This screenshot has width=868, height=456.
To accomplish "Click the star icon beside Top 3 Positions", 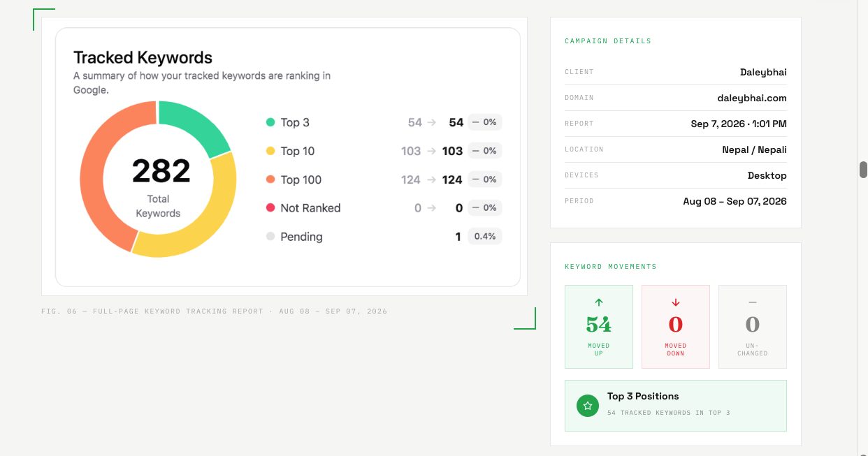I will pyautogui.click(x=588, y=405).
